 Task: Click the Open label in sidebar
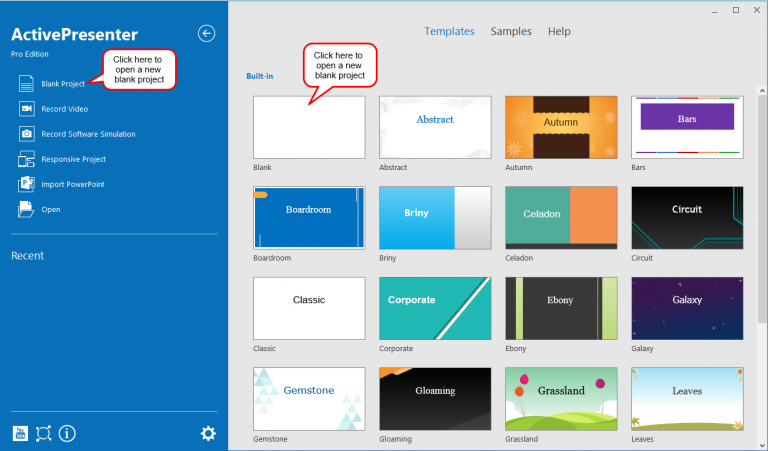50,209
